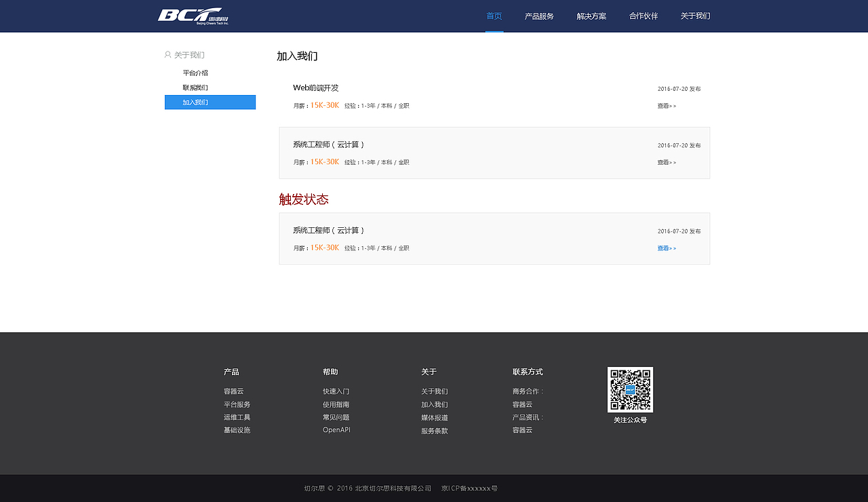
Task: Open the 媒体报道 footer link
Action: pyautogui.click(x=434, y=417)
